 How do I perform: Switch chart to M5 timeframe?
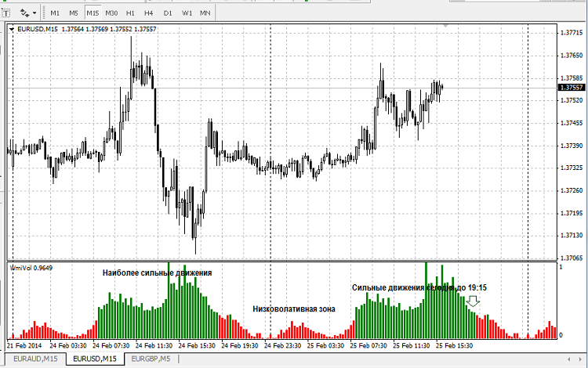pos(73,13)
